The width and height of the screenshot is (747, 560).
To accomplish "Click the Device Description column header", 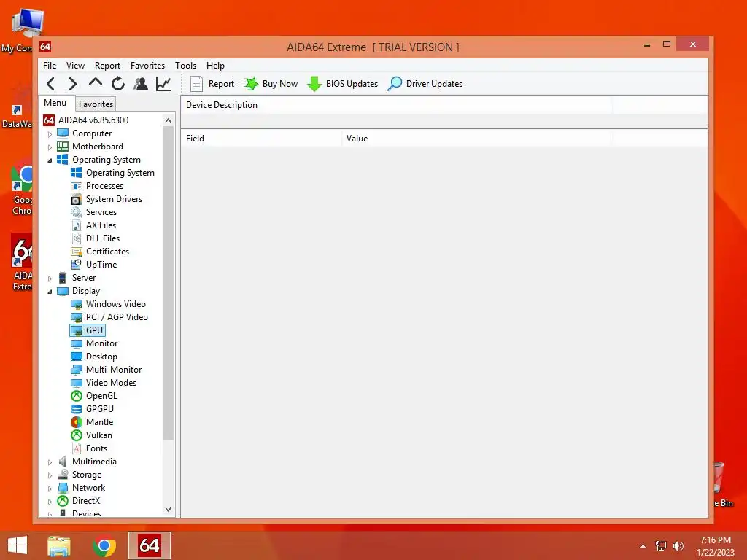I will 396,105.
